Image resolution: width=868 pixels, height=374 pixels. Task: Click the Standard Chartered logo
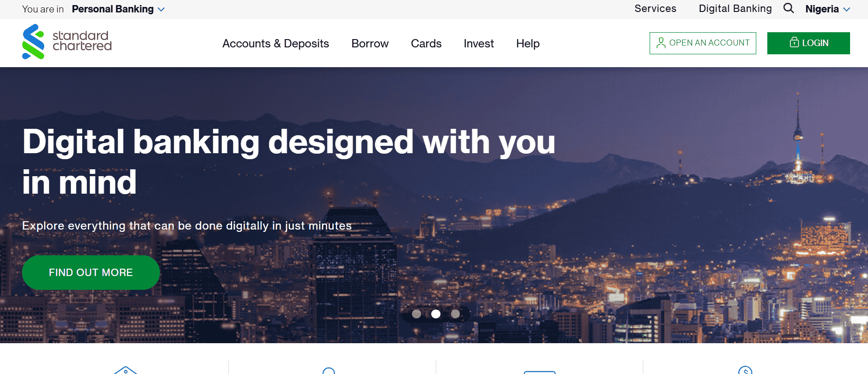coord(67,41)
